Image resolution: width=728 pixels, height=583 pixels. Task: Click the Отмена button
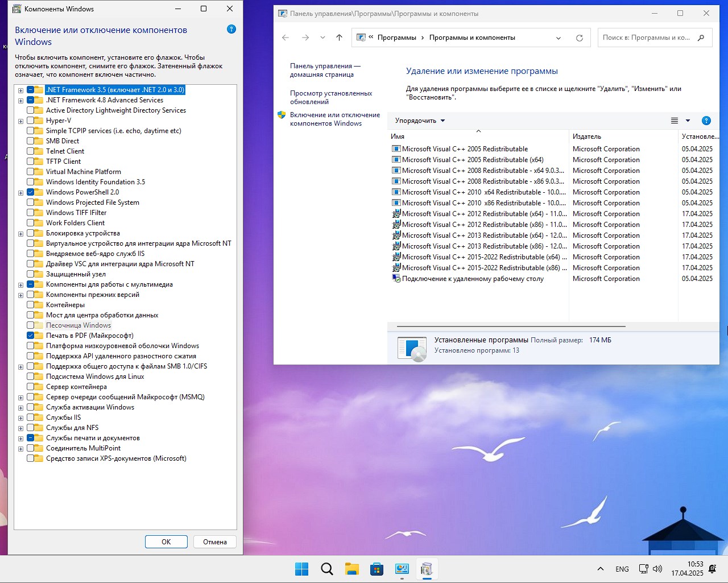215,542
